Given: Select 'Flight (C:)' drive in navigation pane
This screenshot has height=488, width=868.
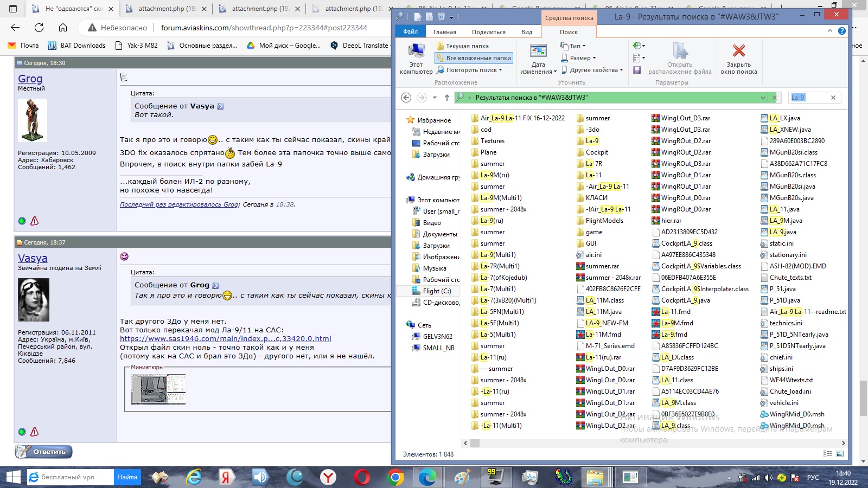Looking at the screenshot, I should (x=437, y=291).
